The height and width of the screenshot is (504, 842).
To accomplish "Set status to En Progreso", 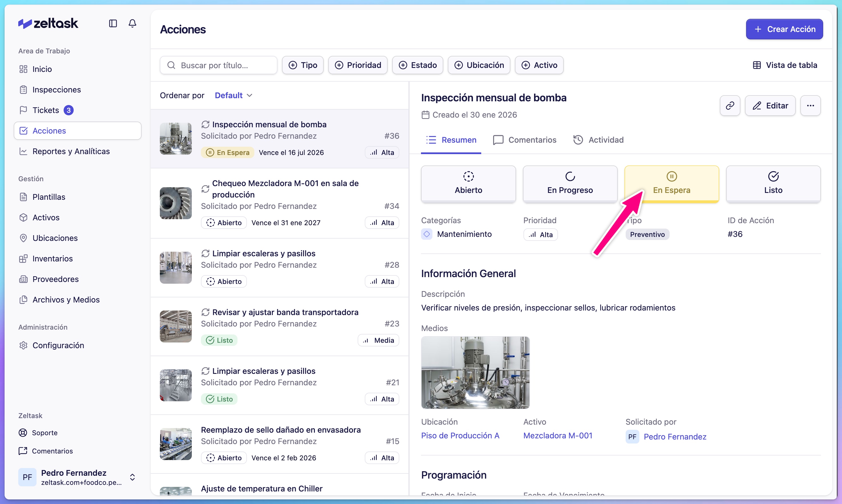I will (x=570, y=184).
